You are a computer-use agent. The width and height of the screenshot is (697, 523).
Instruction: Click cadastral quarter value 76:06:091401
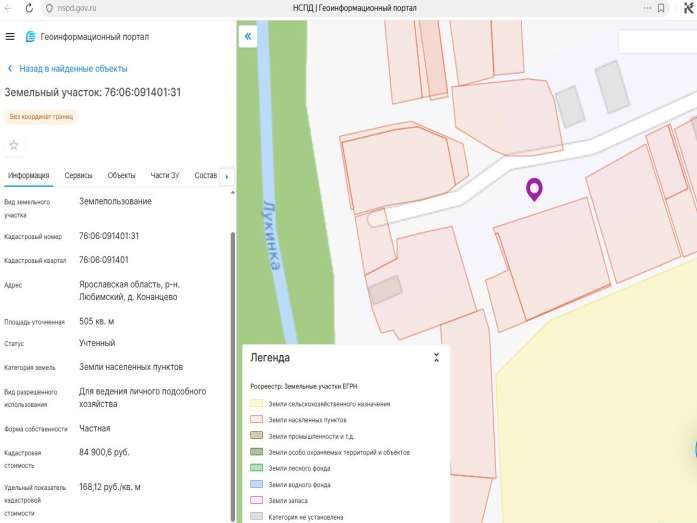click(x=104, y=260)
